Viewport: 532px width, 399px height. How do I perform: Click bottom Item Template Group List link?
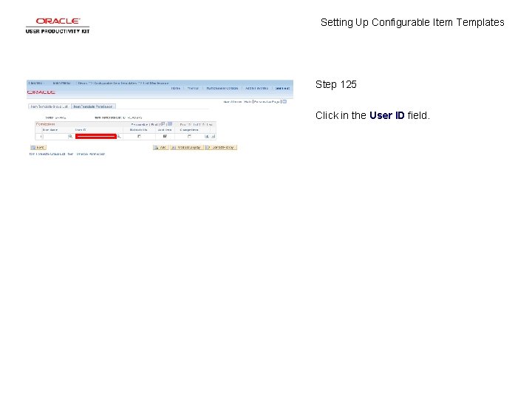pos(47,154)
